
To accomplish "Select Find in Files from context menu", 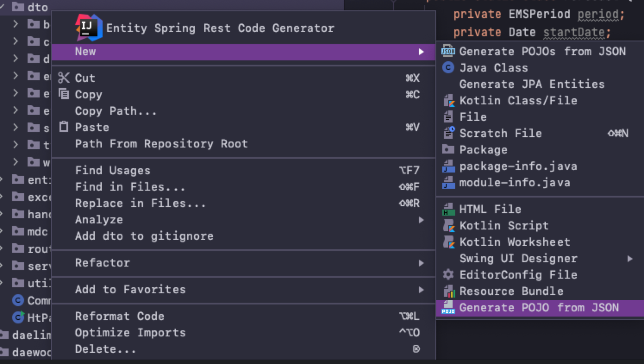I will click(130, 187).
